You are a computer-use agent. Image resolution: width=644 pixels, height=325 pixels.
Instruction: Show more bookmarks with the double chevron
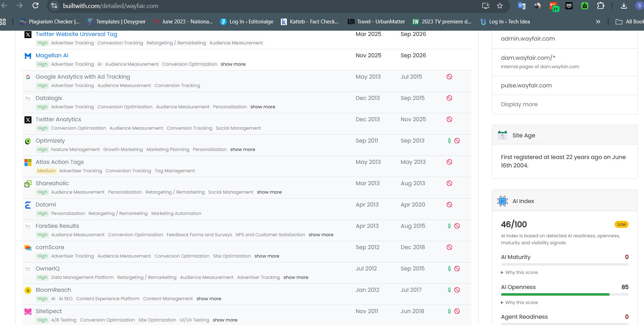pyautogui.click(x=598, y=22)
